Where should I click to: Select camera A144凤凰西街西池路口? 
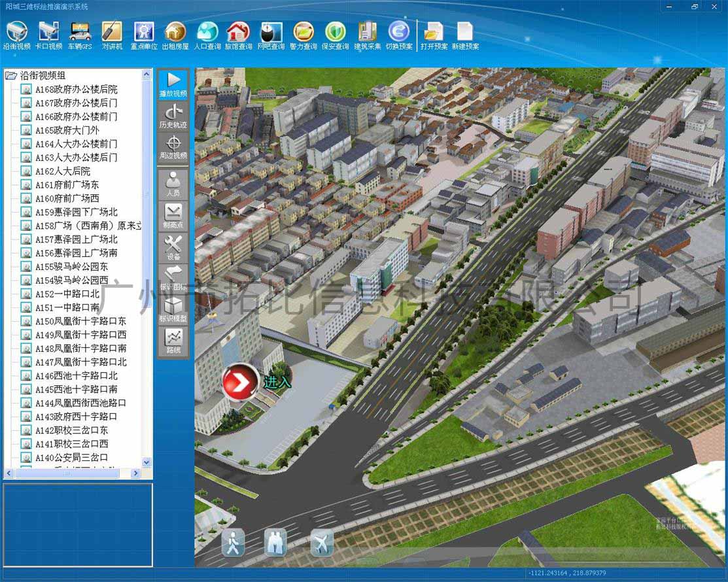click(81, 403)
